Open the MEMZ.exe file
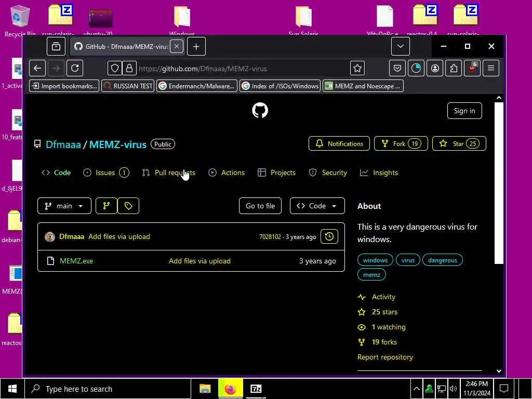This screenshot has width=532, height=399. click(76, 261)
